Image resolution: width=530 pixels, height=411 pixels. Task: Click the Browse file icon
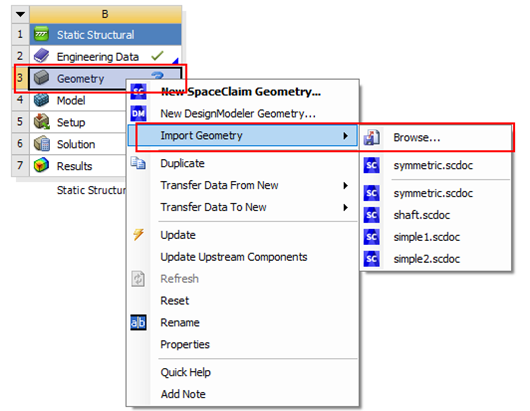371,138
